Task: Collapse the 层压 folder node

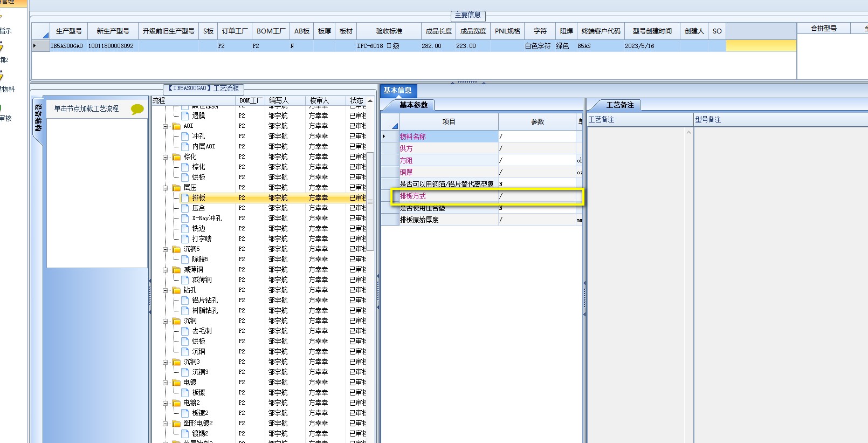Action: [x=166, y=188]
